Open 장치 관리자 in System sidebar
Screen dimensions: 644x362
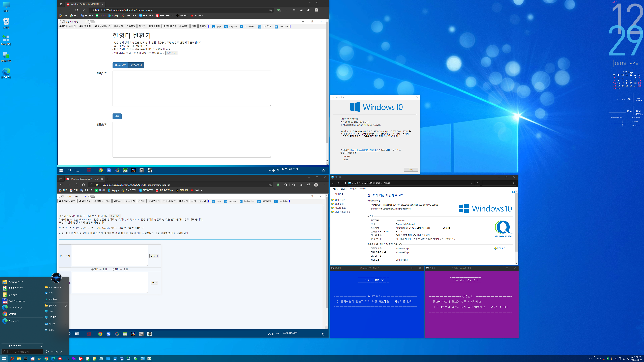[340, 200]
